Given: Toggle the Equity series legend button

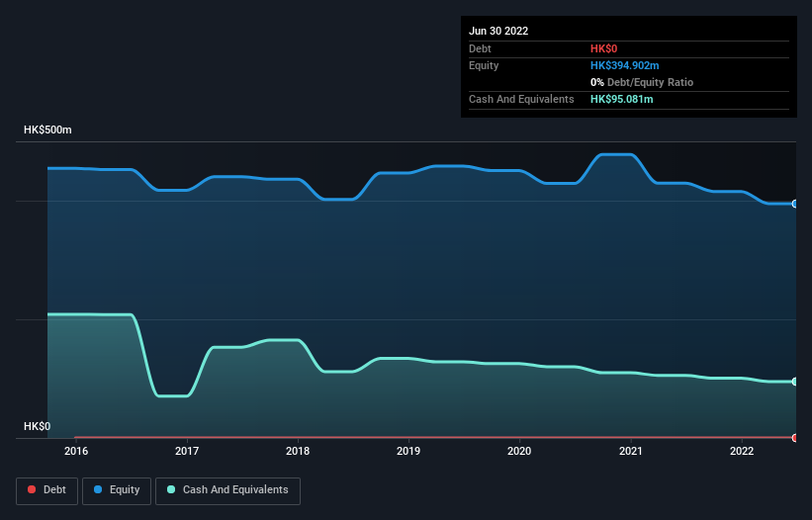Looking at the screenshot, I should [117, 490].
